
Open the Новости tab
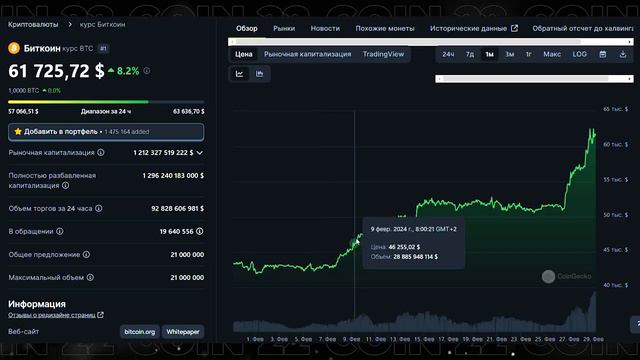pyautogui.click(x=325, y=29)
